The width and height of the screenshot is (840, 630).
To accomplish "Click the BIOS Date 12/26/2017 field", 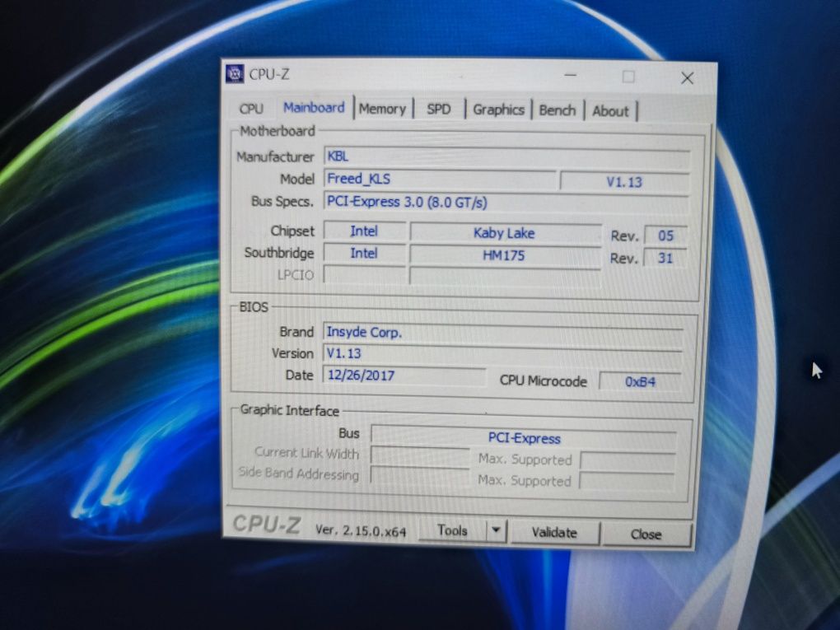I will (x=404, y=375).
